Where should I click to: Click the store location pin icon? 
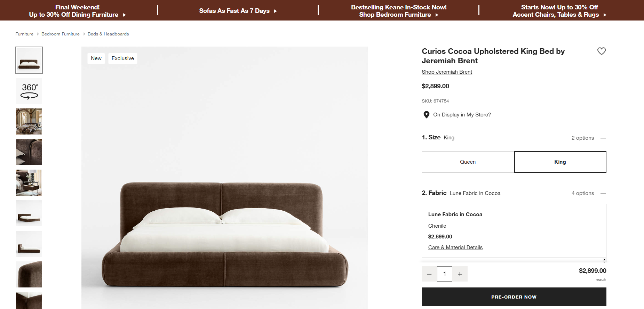click(426, 114)
